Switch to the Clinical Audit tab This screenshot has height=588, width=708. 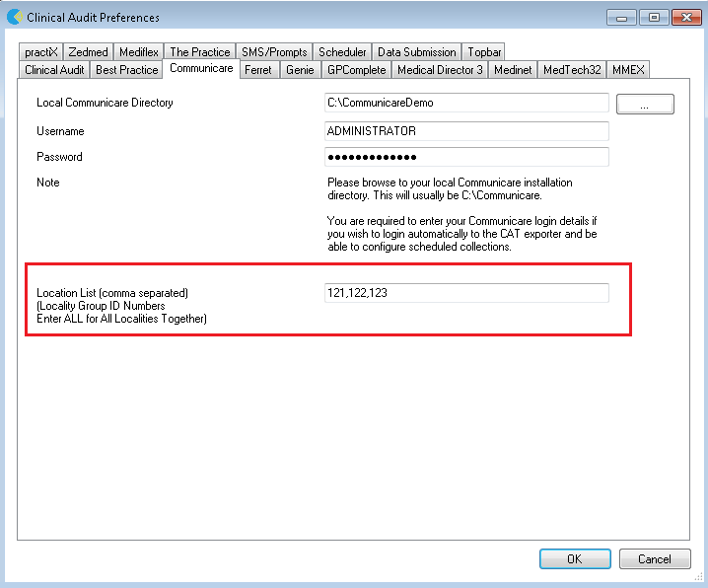click(54, 70)
